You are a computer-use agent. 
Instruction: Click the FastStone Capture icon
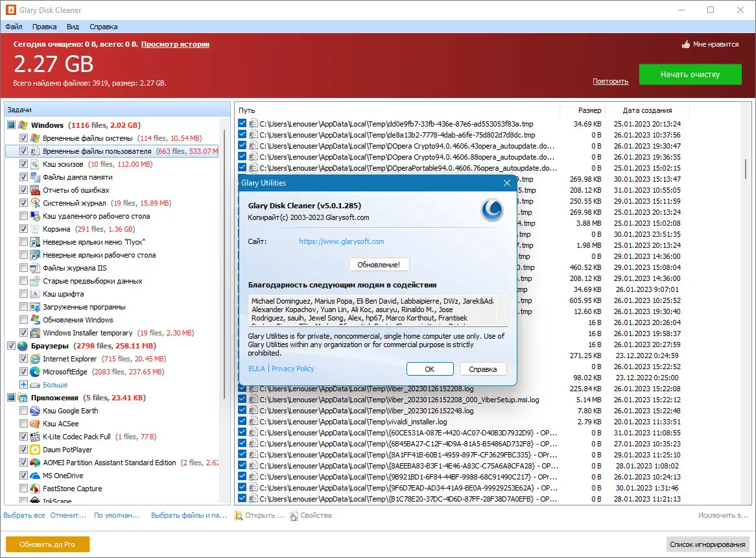click(x=35, y=489)
